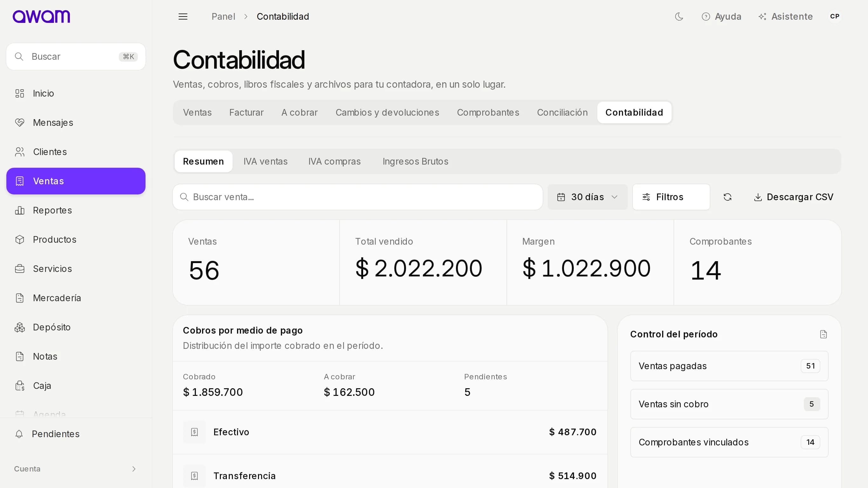The width and height of the screenshot is (868, 488).
Task: Open the Asistente panel
Action: click(785, 17)
